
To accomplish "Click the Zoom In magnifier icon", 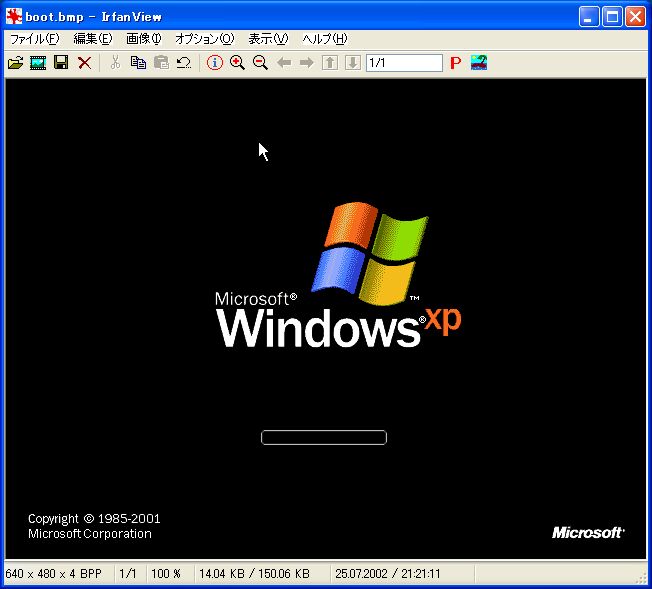I will coord(237,63).
